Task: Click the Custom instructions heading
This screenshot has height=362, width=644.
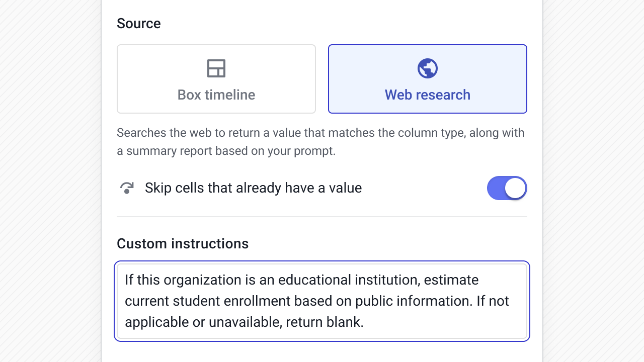Action: (183, 244)
